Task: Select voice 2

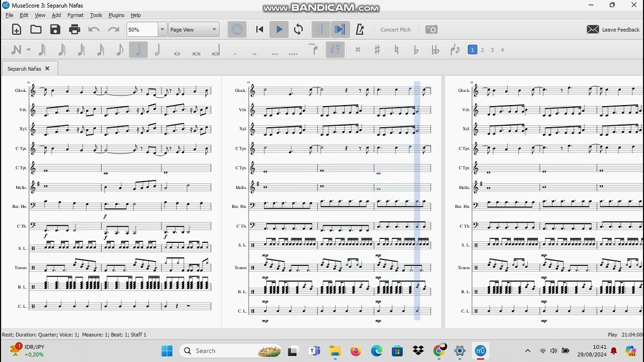Action: point(482,50)
